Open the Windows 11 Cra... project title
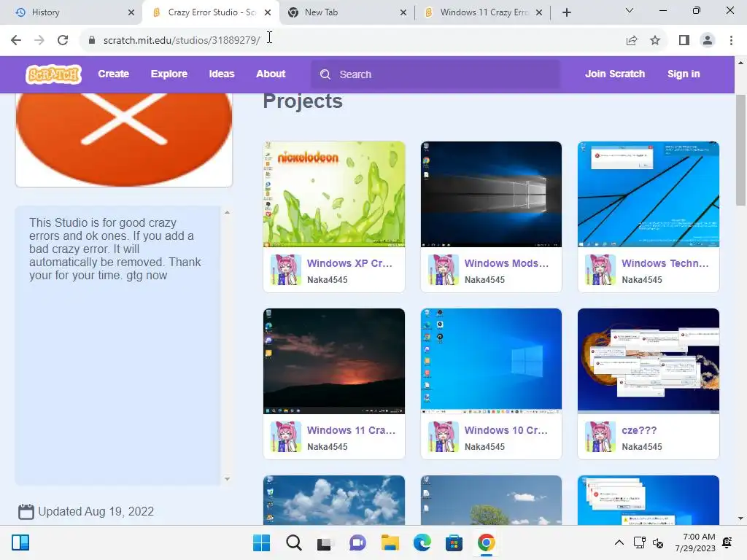Image resolution: width=747 pixels, height=560 pixels. coord(351,430)
